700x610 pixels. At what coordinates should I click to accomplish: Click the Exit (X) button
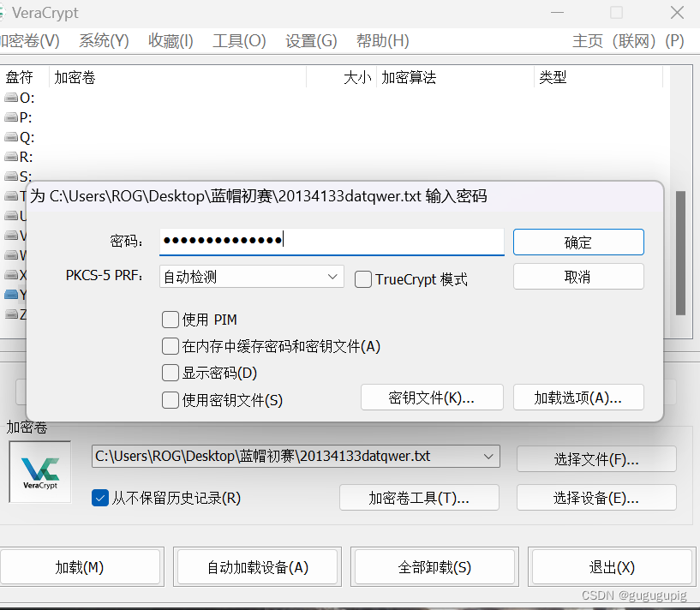(612, 566)
